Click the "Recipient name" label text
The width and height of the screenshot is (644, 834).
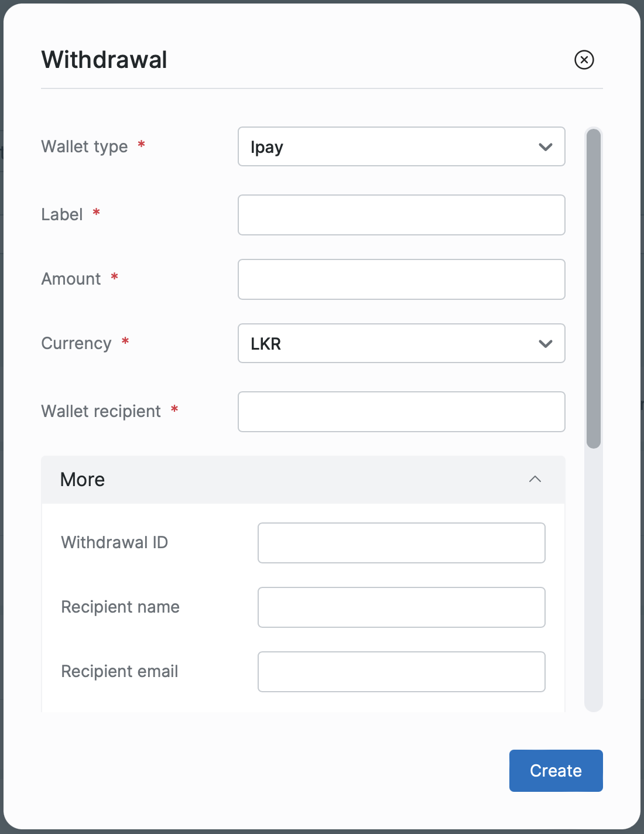pos(120,607)
